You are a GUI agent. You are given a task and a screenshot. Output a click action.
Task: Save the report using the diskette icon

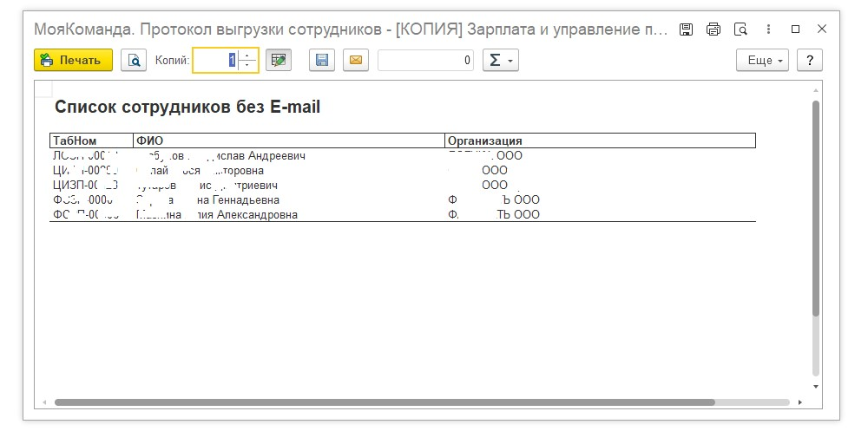pos(322,60)
